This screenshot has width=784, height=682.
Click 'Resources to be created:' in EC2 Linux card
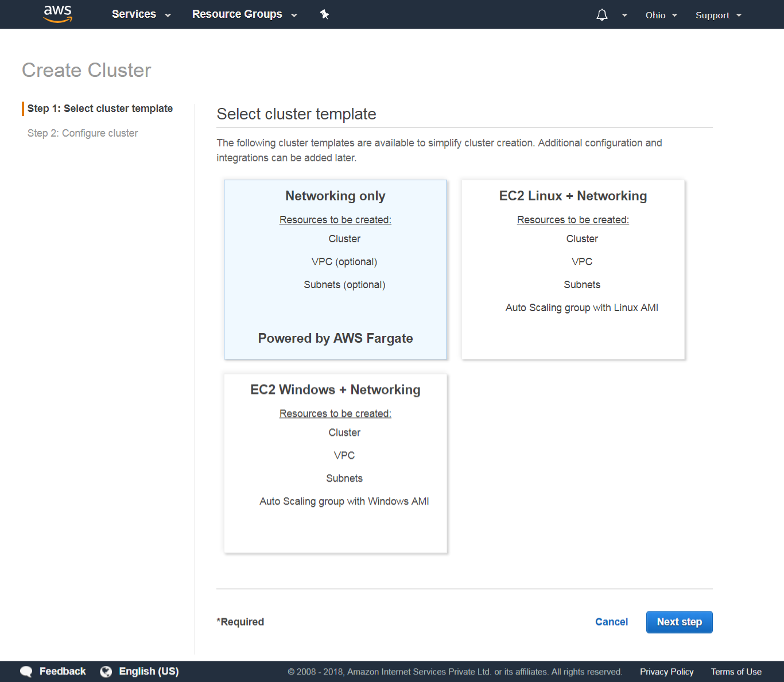(573, 220)
